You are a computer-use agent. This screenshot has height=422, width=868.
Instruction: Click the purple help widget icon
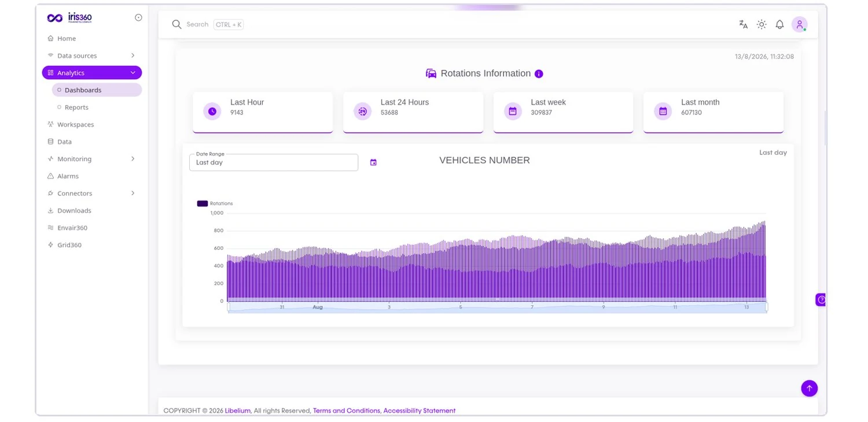click(821, 299)
